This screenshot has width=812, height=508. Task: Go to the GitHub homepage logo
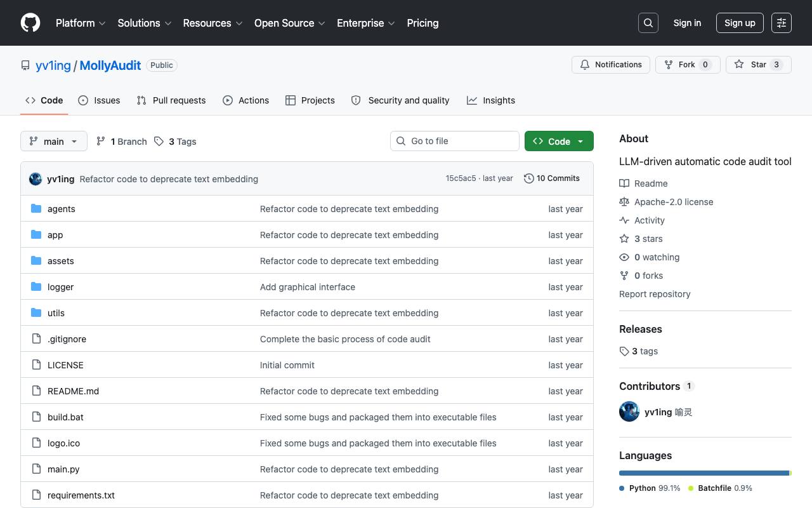30,23
